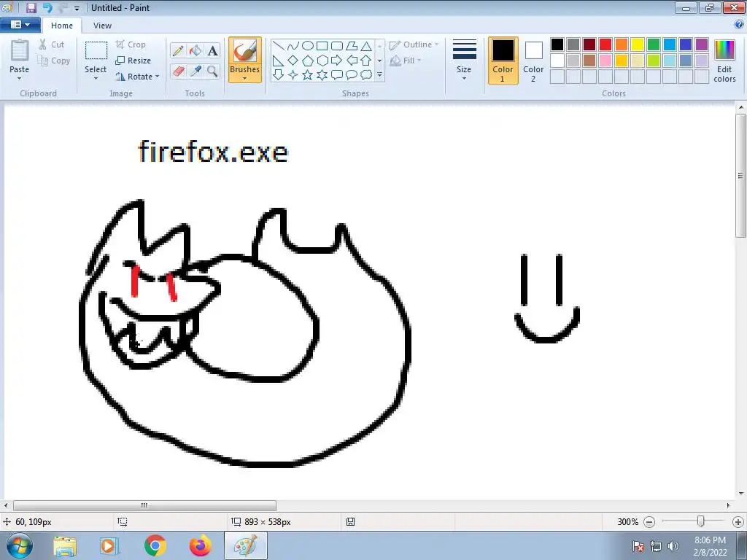Image resolution: width=747 pixels, height=560 pixels.
Task: Choose the Hexagon shape
Action: pyautogui.click(x=322, y=61)
